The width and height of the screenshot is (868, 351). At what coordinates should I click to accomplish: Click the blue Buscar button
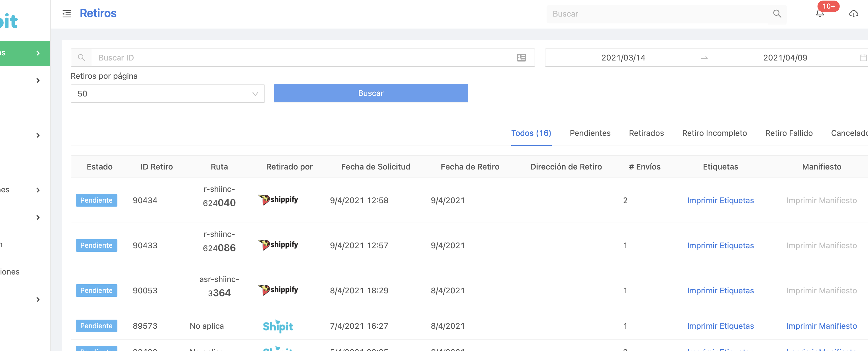[371, 93]
